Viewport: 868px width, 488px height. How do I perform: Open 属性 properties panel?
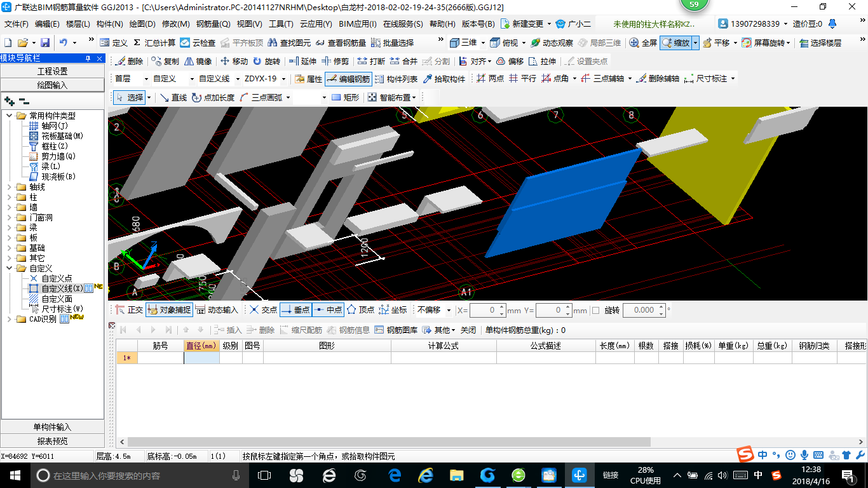308,79
